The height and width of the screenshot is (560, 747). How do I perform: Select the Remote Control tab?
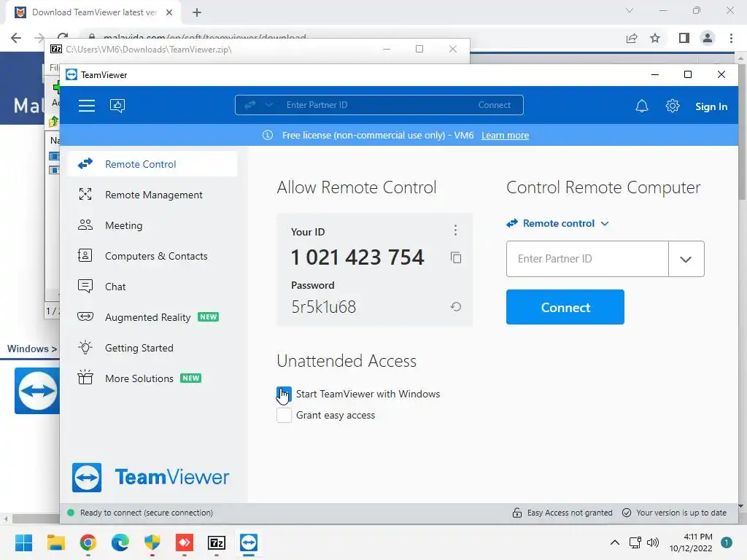[x=152, y=164]
